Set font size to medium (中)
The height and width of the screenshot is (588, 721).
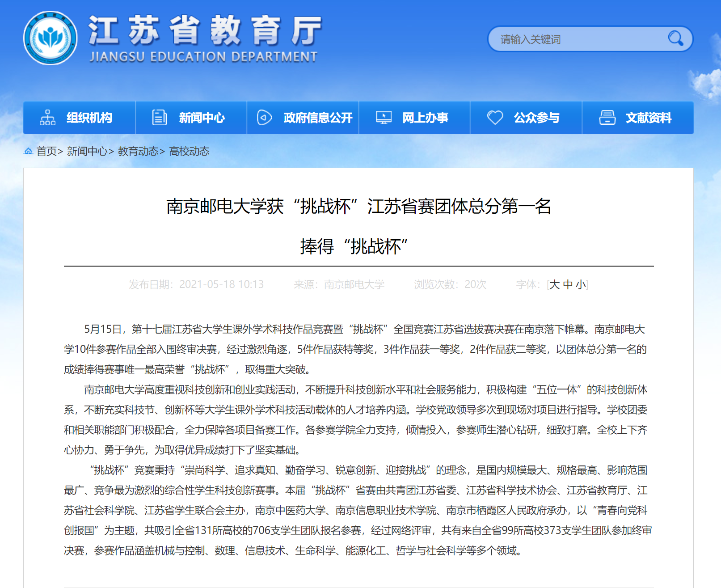pyautogui.click(x=568, y=284)
